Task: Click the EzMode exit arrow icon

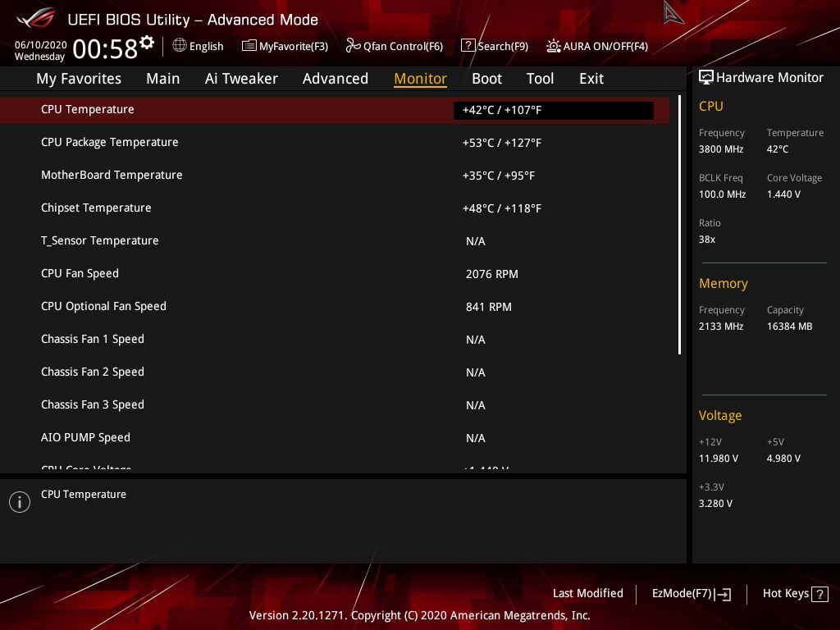Action: coord(724,594)
